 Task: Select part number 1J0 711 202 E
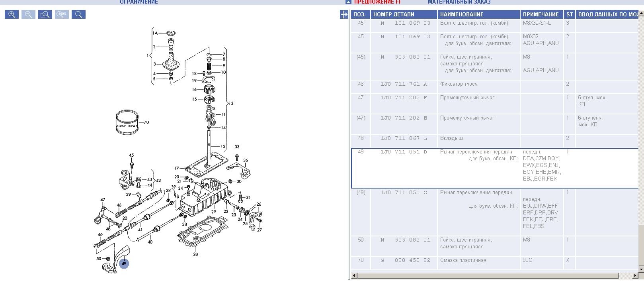pyautogui.click(x=404, y=118)
